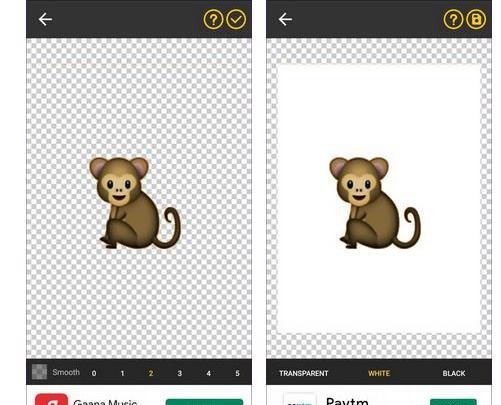Select TRANSPARENT background option
The height and width of the screenshot is (405, 501).
304,373
